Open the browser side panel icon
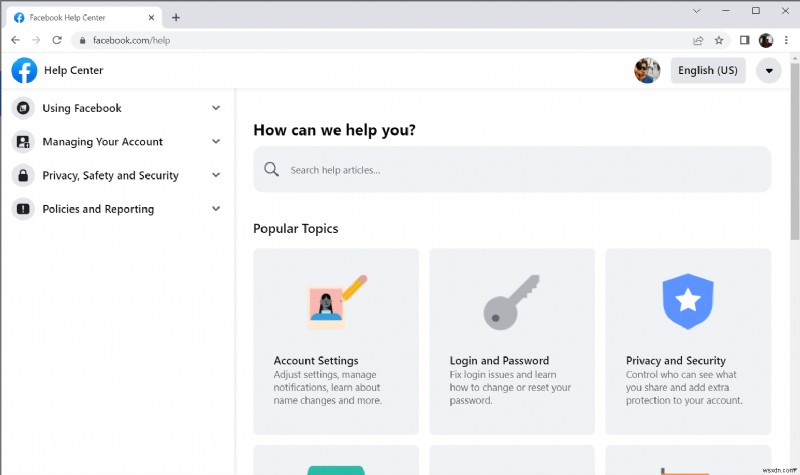The height and width of the screenshot is (475, 800). pos(744,40)
